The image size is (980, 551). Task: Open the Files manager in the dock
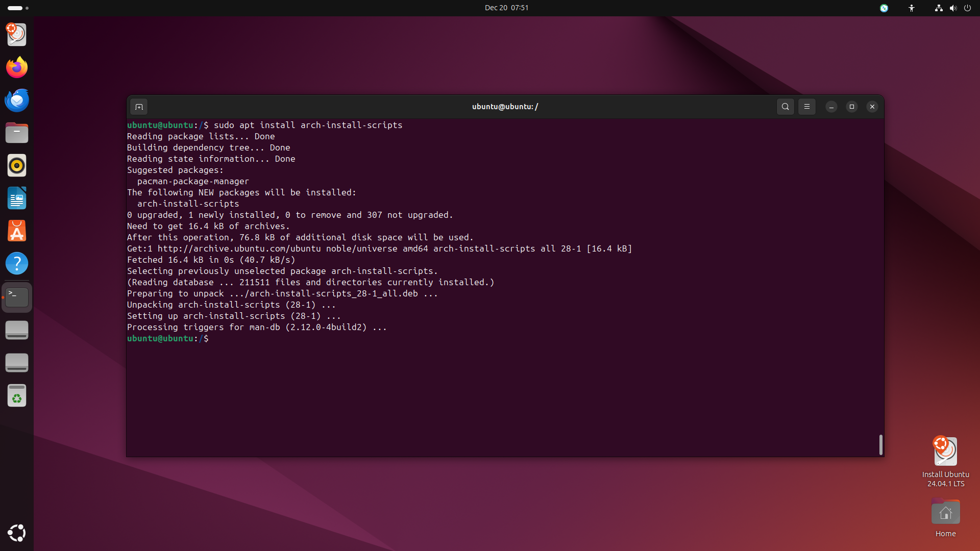pos(17,133)
